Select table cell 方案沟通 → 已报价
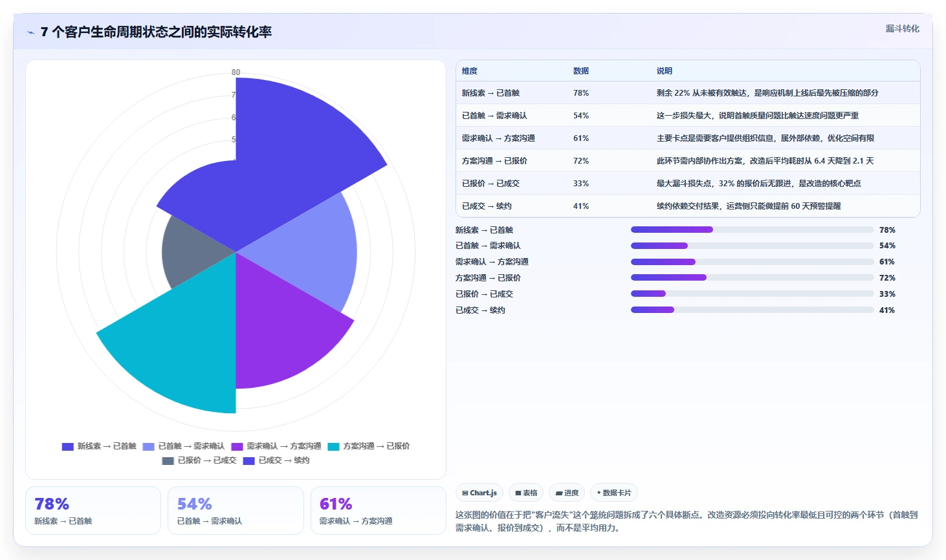 pos(494,161)
